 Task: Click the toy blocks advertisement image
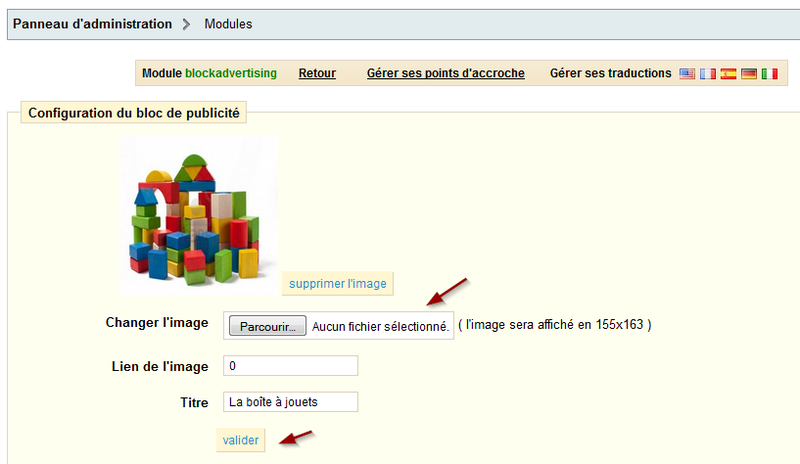click(x=198, y=216)
